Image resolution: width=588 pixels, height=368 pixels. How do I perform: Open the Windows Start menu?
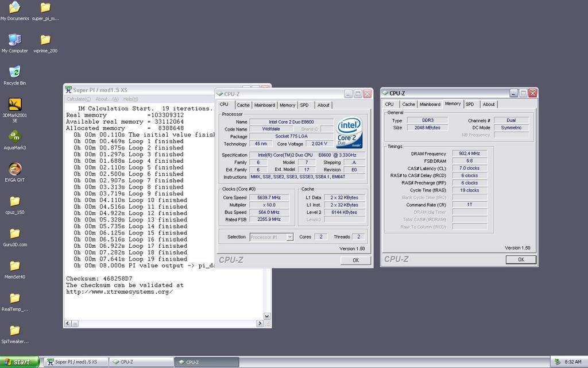tap(20, 362)
